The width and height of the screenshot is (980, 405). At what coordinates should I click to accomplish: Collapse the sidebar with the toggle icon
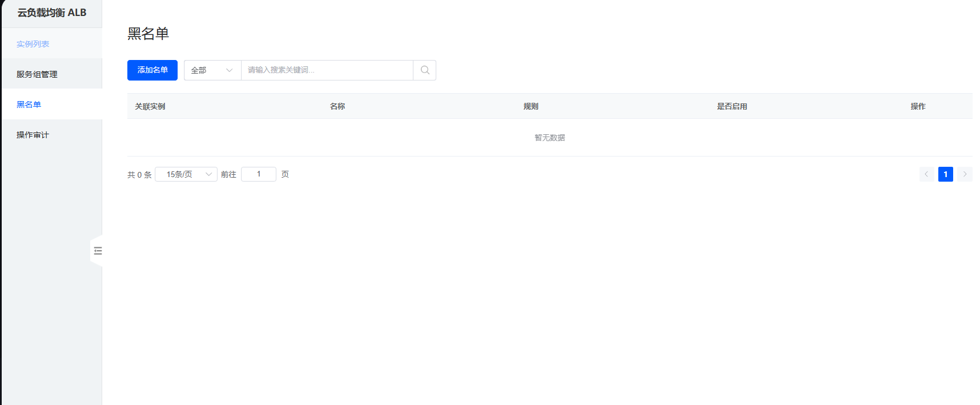[98, 251]
